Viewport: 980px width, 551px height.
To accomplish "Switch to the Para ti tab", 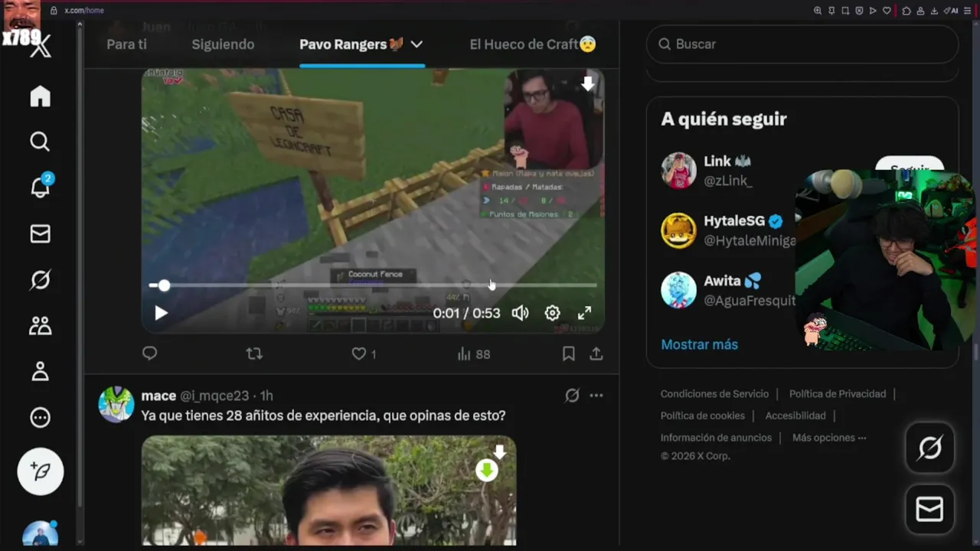I will (x=126, y=44).
